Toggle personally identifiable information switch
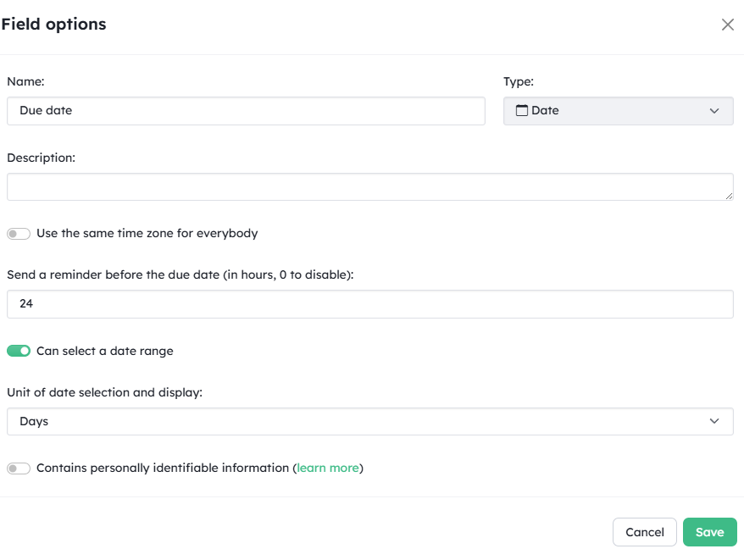 [x=19, y=469]
